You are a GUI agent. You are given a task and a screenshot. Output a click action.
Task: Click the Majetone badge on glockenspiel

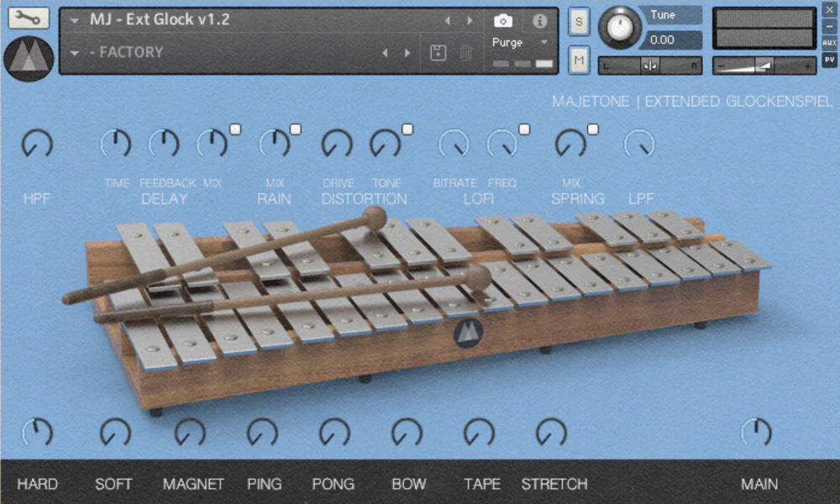click(x=468, y=333)
